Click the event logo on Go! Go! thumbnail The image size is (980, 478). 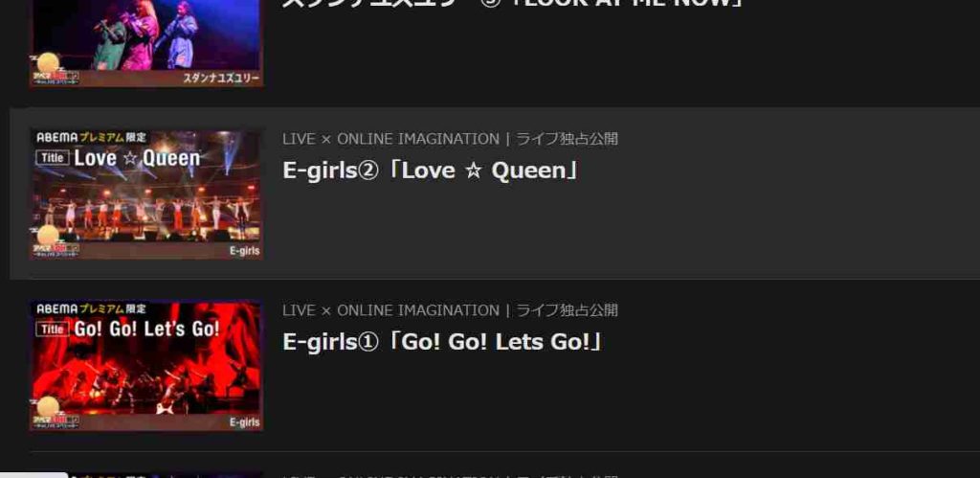(55, 414)
